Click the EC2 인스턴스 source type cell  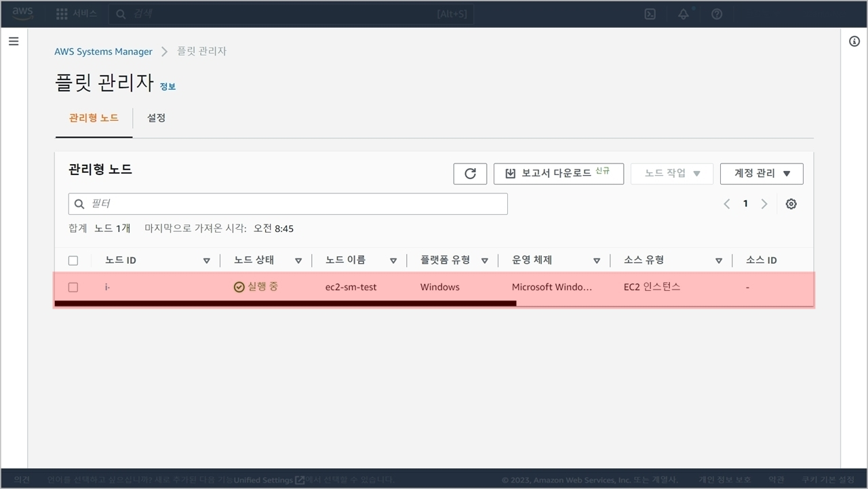[652, 288]
